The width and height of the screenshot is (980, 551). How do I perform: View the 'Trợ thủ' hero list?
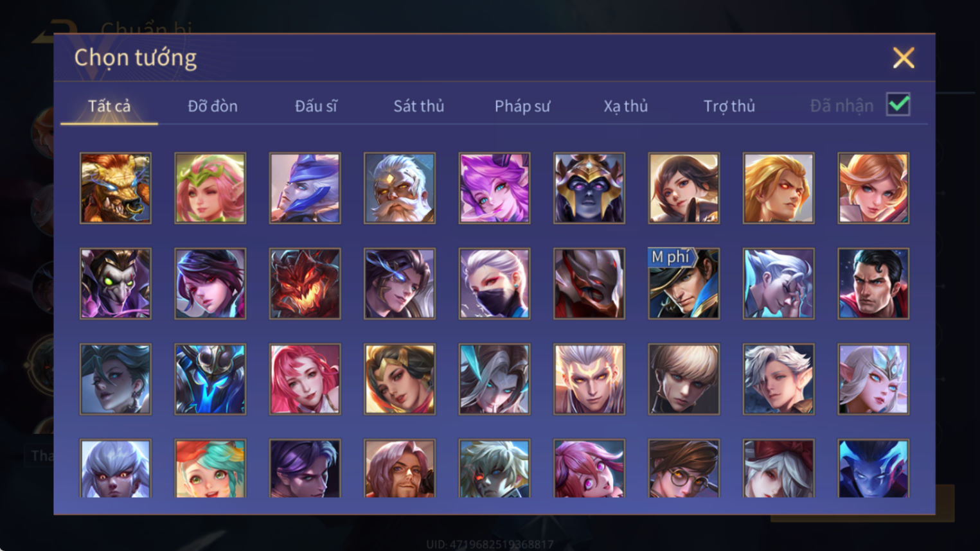[729, 106]
